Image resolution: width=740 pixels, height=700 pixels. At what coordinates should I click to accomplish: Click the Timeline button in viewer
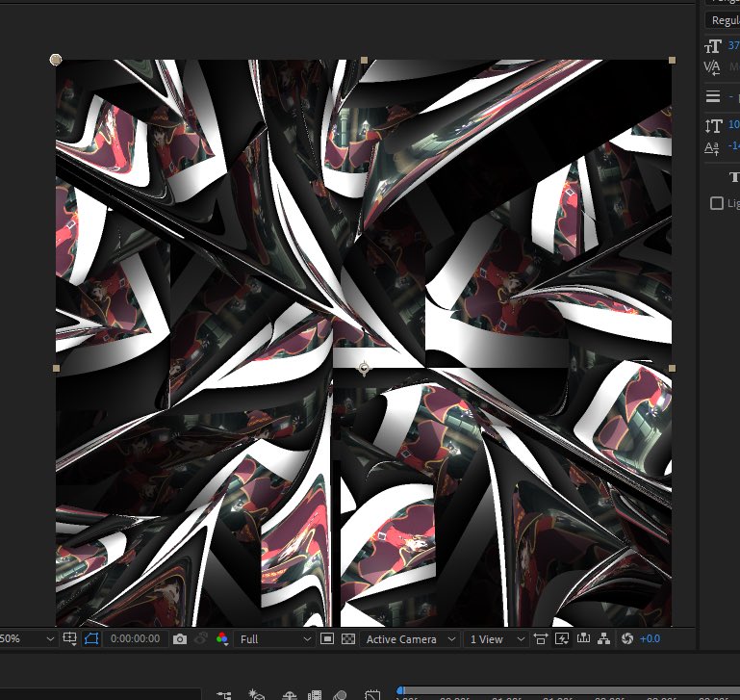pyautogui.click(x=583, y=639)
